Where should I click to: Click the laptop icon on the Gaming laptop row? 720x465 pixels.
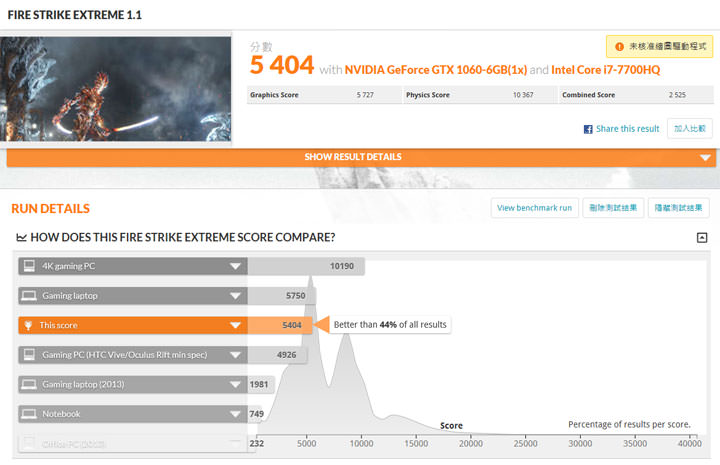tap(29, 296)
